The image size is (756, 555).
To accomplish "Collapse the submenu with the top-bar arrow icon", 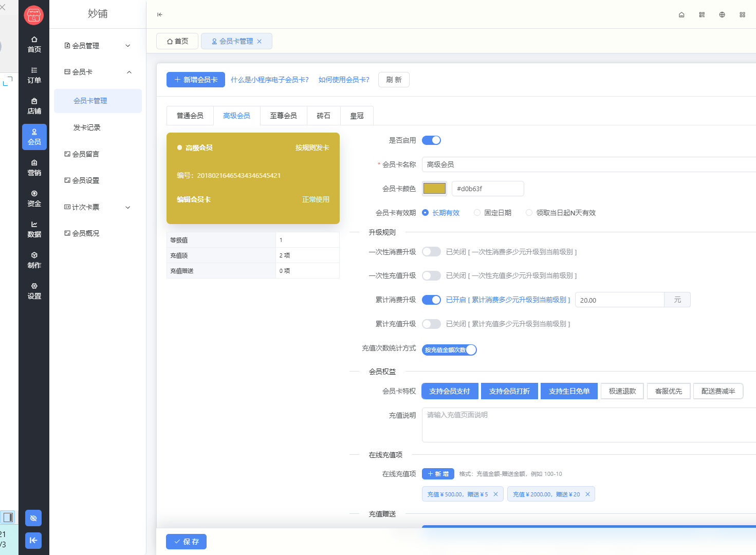I will click(x=160, y=14).
